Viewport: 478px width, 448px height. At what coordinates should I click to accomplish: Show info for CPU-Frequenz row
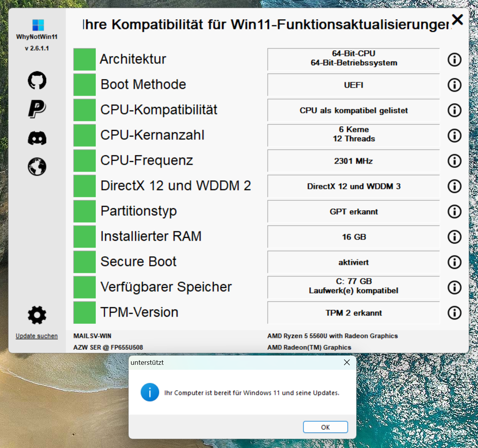tap(455, 161)
